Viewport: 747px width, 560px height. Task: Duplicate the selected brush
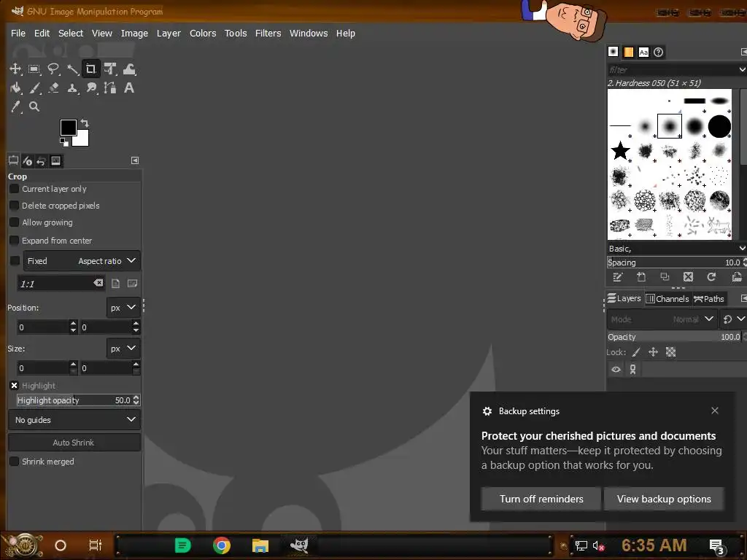(665, 277)
